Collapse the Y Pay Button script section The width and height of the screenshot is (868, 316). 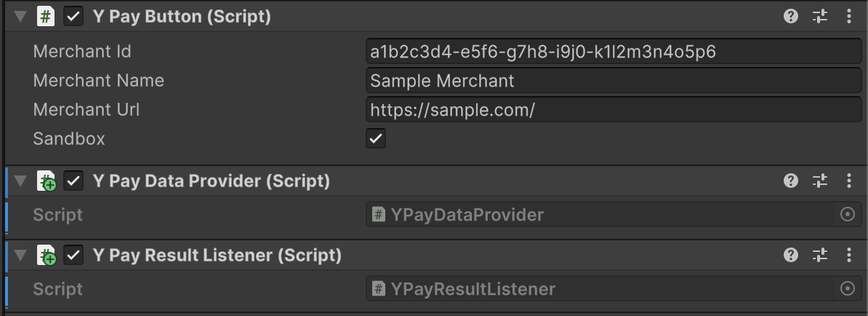coord(21,17)
